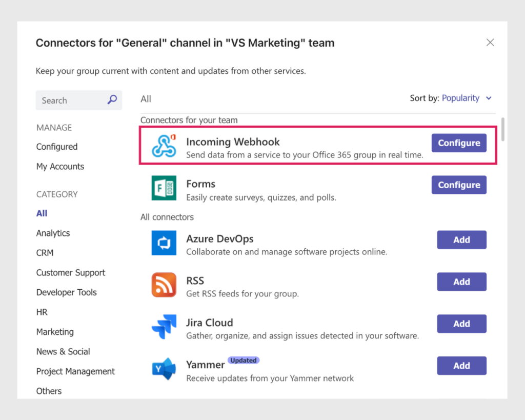Expand the sort order chevron arrow
This screenshot has width=525, height=420.
(x=489, y=98)
